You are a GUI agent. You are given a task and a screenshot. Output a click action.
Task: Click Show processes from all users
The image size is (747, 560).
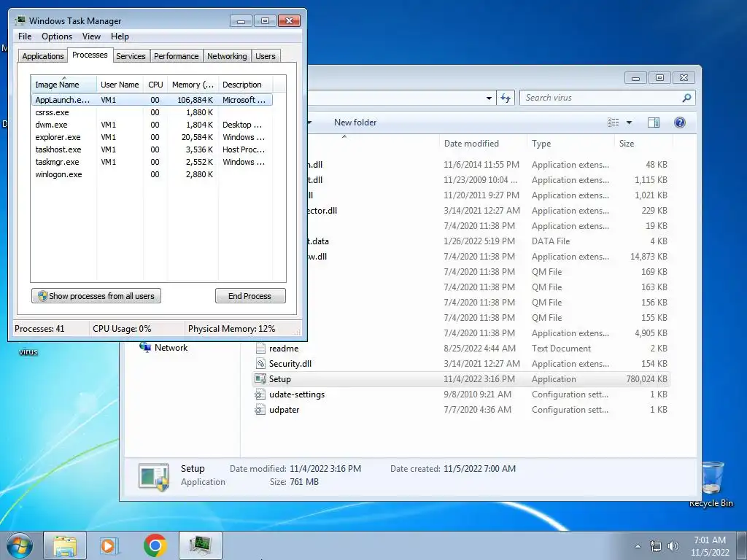pyautogui.click(x=96, y=296)
